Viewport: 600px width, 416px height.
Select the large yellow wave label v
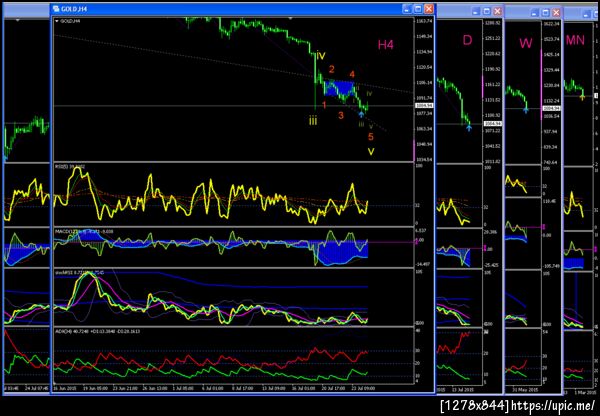pyautogui.click(x=371, y=152)
